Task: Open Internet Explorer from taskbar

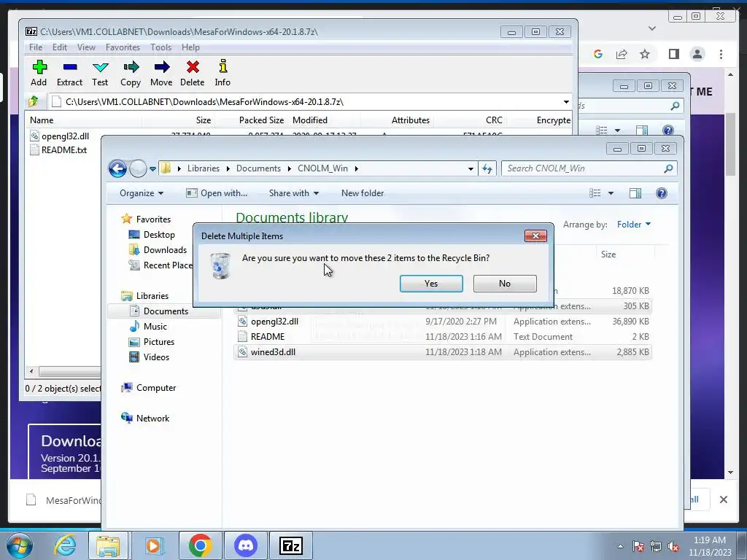Action: tap(65, 545)
